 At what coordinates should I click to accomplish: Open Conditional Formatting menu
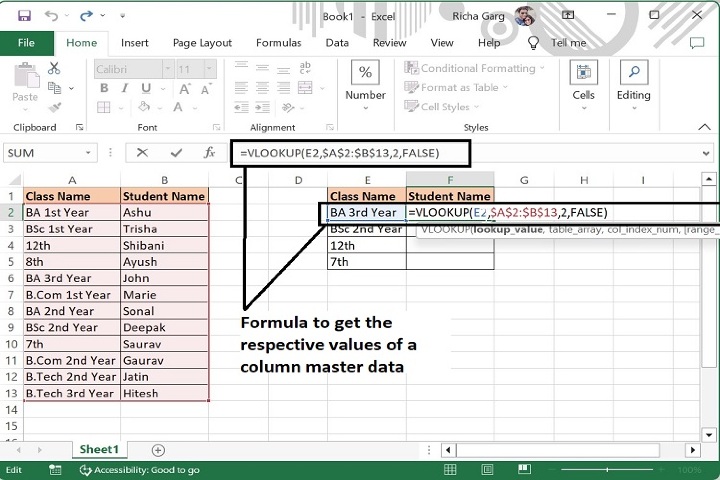pos(474,68)
